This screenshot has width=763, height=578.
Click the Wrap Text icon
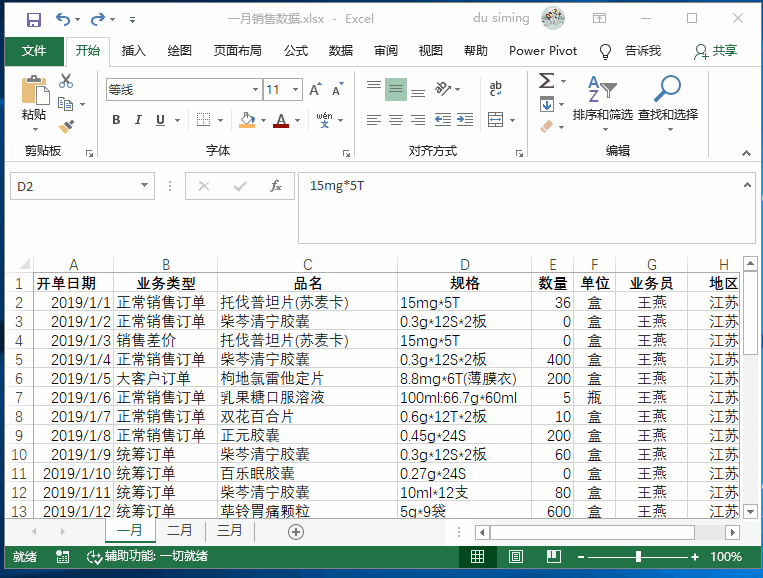pos(495,90)
